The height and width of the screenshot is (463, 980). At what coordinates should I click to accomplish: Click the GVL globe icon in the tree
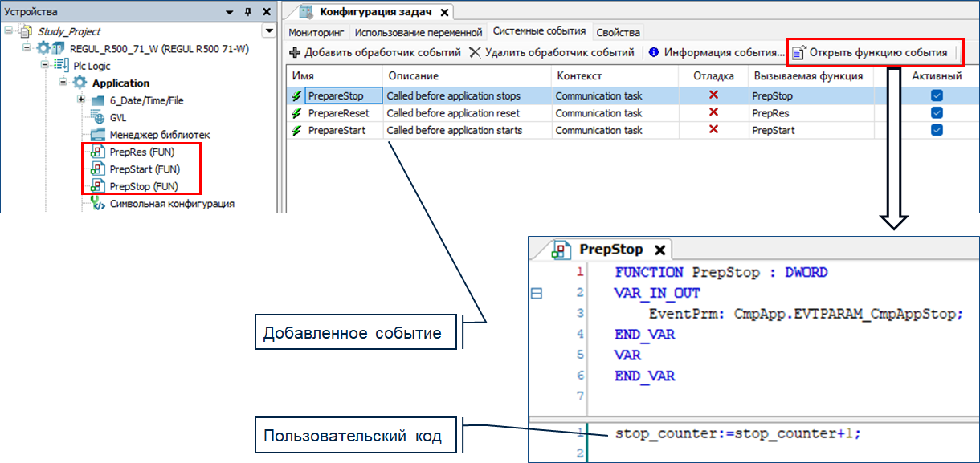coord(97,118)
